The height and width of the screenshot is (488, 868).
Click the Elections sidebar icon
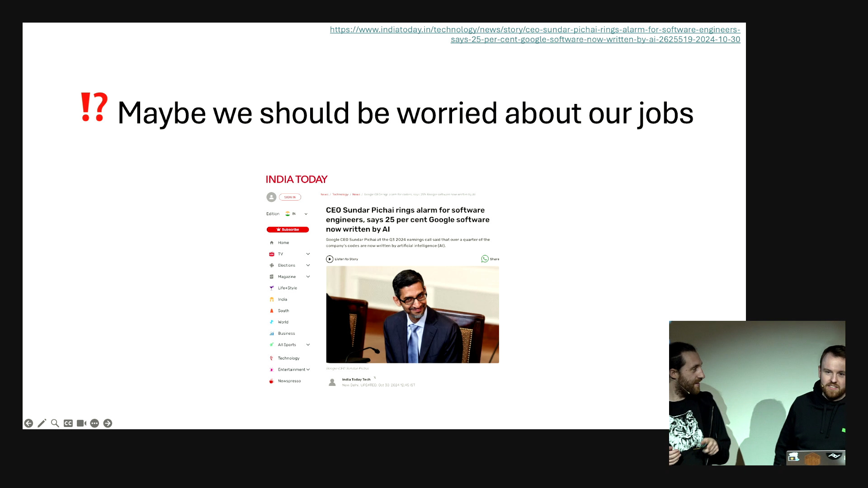pyautogui.click(x=272, y=265)
